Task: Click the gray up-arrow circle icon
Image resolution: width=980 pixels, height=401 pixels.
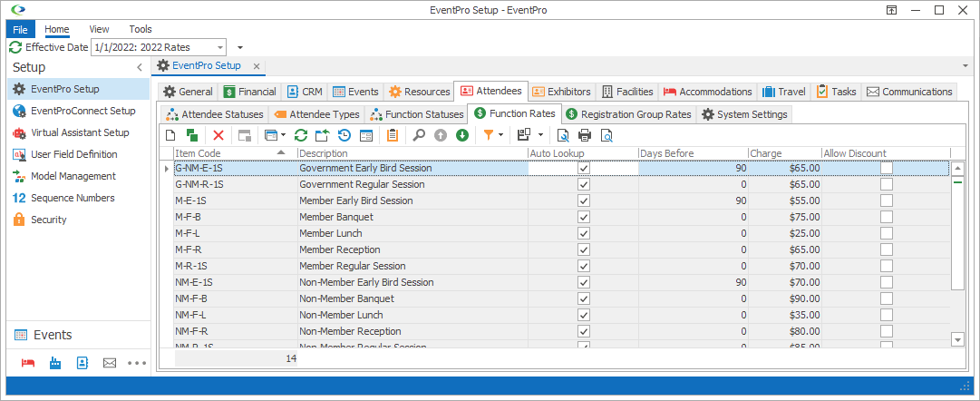Action: click(441, 134)
